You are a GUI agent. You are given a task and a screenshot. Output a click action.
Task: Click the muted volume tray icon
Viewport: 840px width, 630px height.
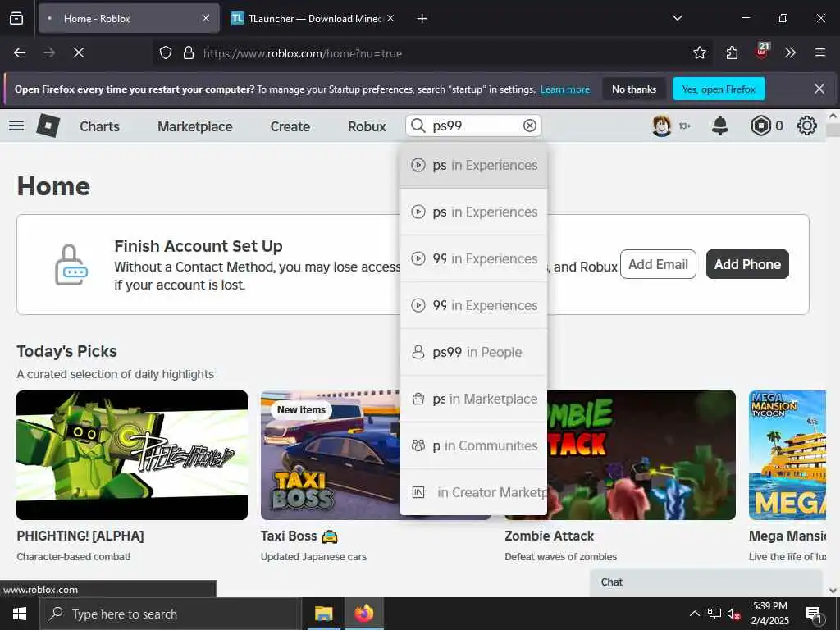[x=733, y=614]
